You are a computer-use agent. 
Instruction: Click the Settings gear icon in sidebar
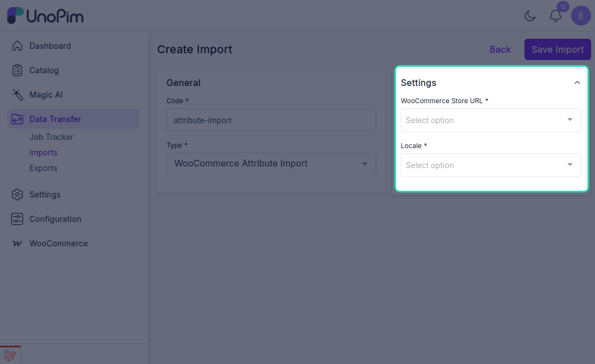pyautogui.click(x=17, y=195)
